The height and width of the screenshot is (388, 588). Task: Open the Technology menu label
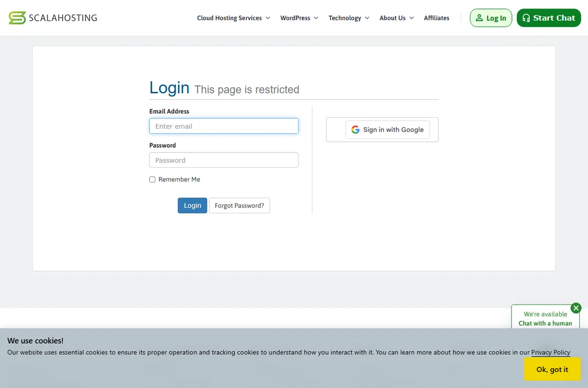pyautogui.click(x=345, y=18)
